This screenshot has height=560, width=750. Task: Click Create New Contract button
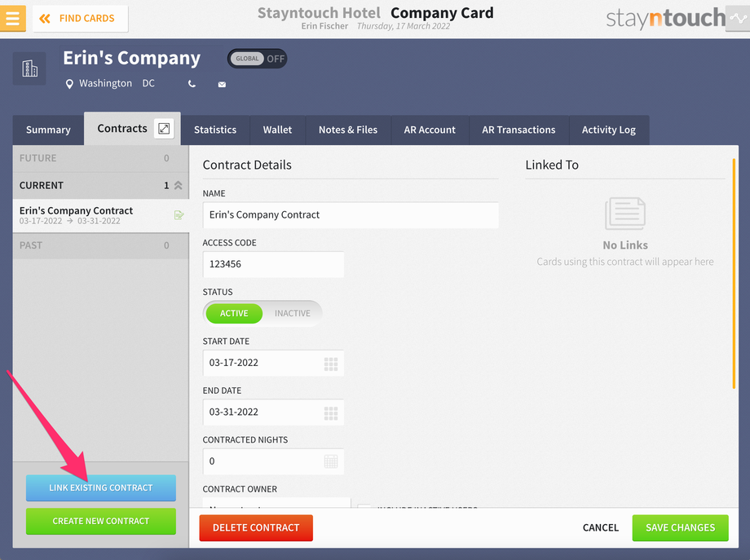[x=101, y=521]
